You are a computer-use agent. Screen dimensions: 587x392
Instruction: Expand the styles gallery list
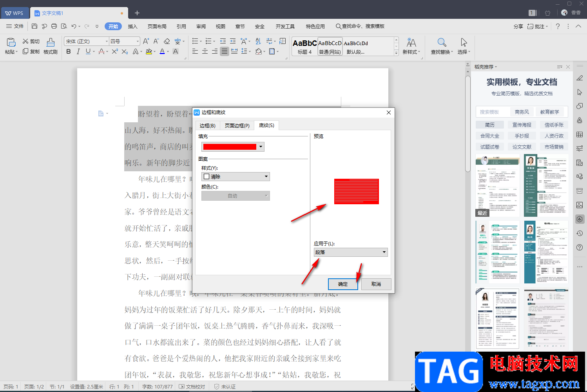396,53
